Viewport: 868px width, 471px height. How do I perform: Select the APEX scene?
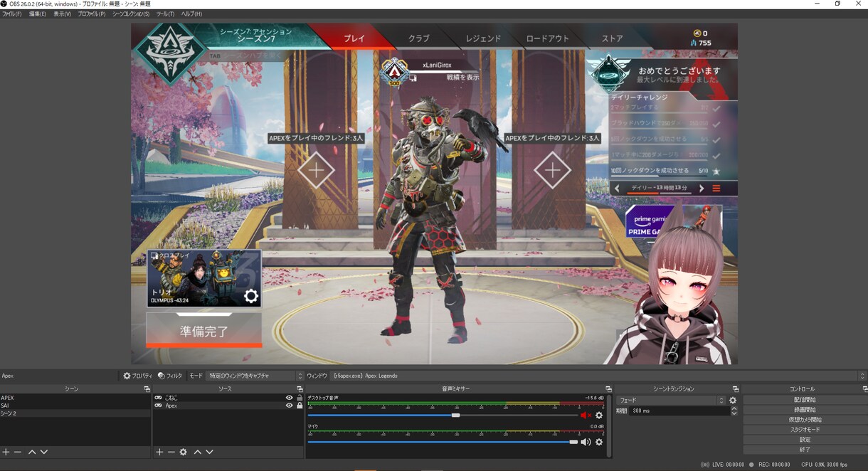75,398
